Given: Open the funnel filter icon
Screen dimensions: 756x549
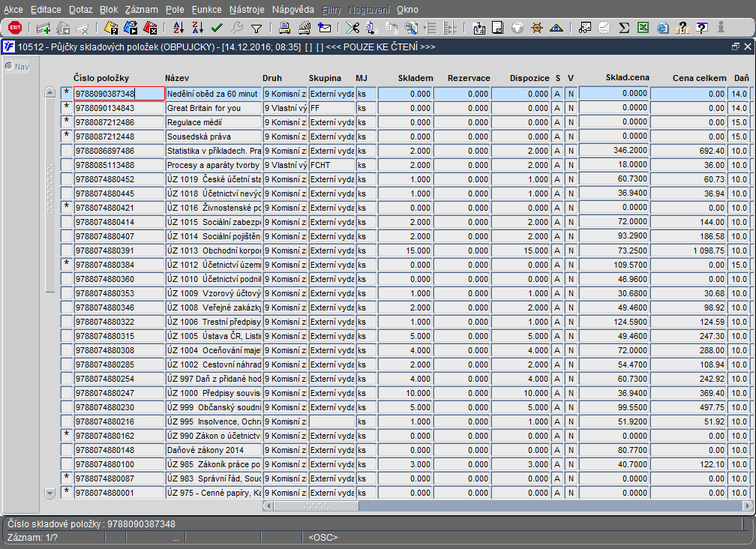Looking at the screenshot, I should click(256, 28).
